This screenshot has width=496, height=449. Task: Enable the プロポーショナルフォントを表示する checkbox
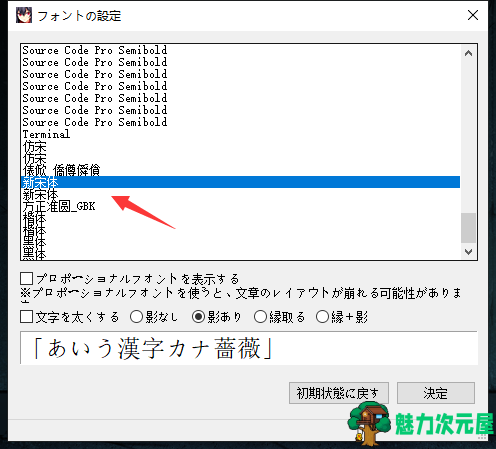[26, 278]
